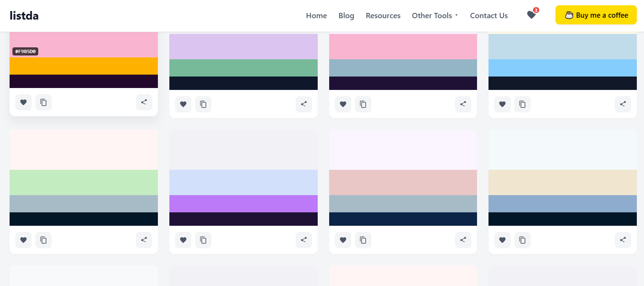Select the bright purple color stripe
This screenshot has height=286, width=644.
[244, 204]
